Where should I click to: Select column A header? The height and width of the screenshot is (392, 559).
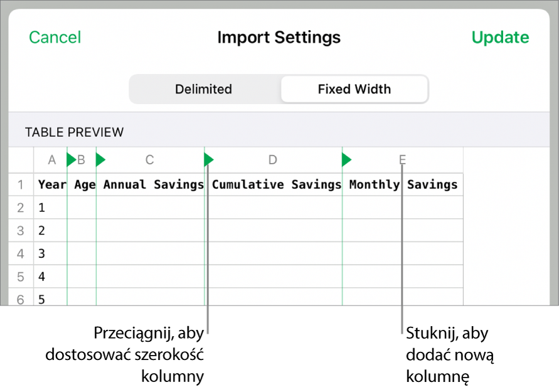point(52,160)
